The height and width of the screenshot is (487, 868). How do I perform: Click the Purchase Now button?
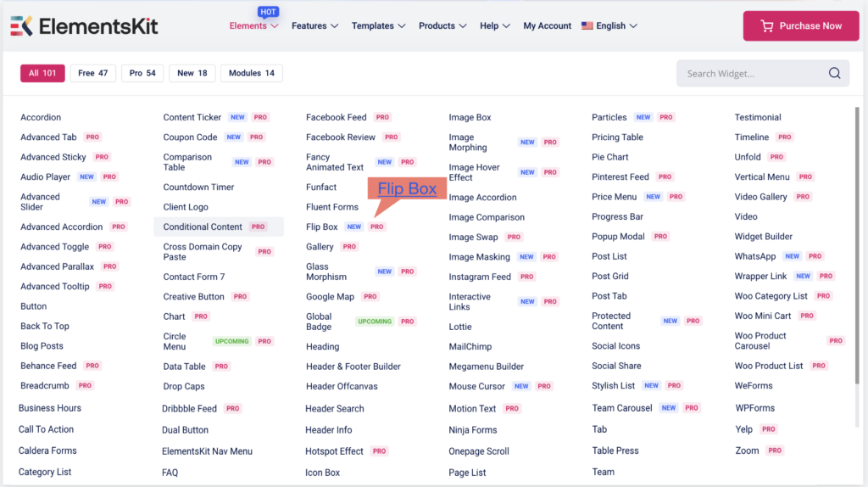coord(801,25)
